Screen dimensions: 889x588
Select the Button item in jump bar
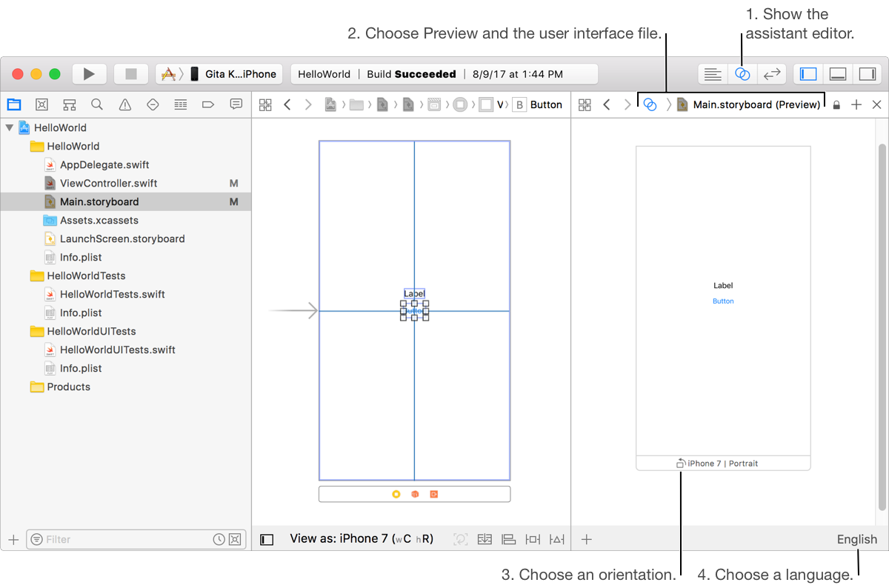pyautogui.click(x=538, y=104)
